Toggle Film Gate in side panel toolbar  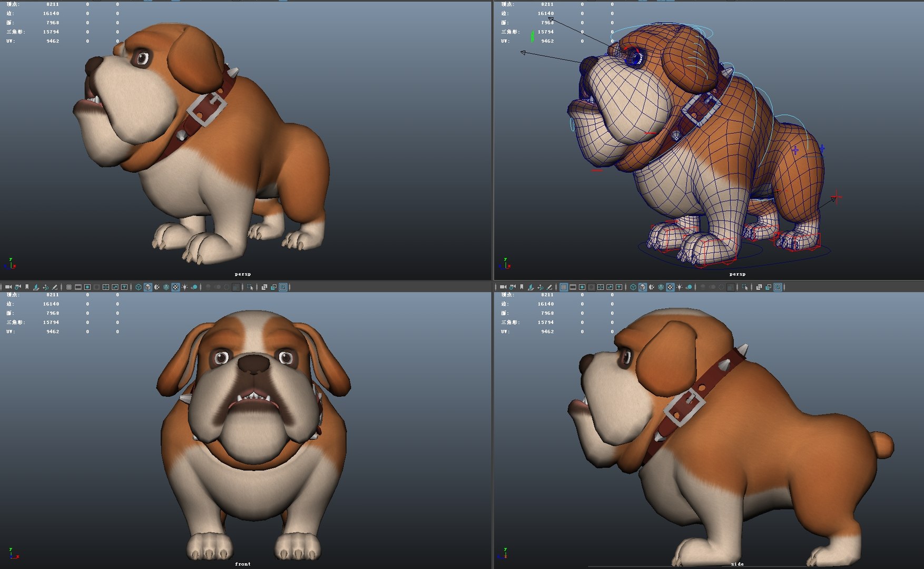573,287
